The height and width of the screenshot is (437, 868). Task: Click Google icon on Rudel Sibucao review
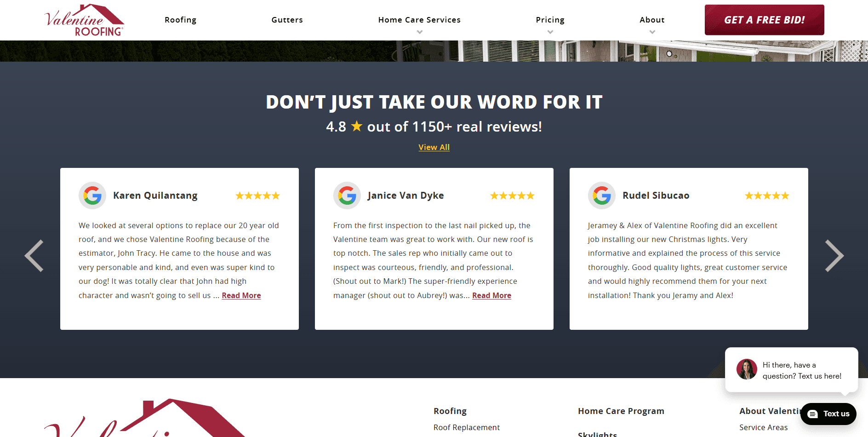click(x=602, y=195)
